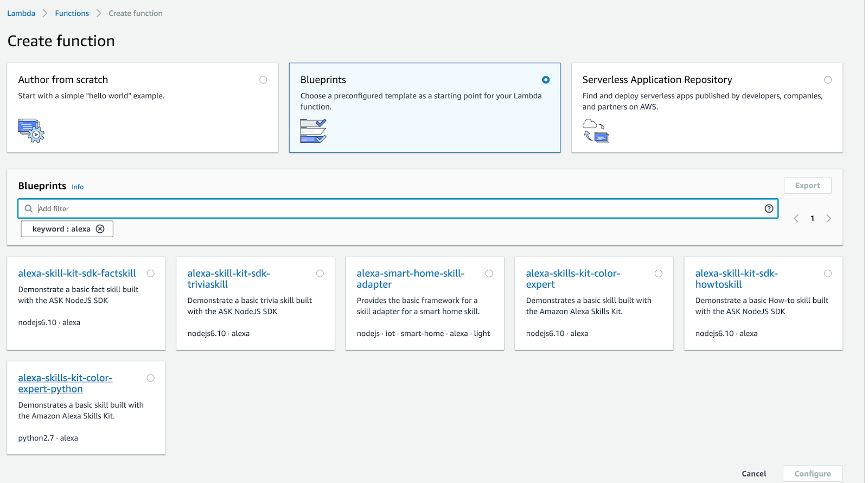Click 'Choose a preconfigured template' description
This screenshot has width=868, height=483.
(421, 101)
